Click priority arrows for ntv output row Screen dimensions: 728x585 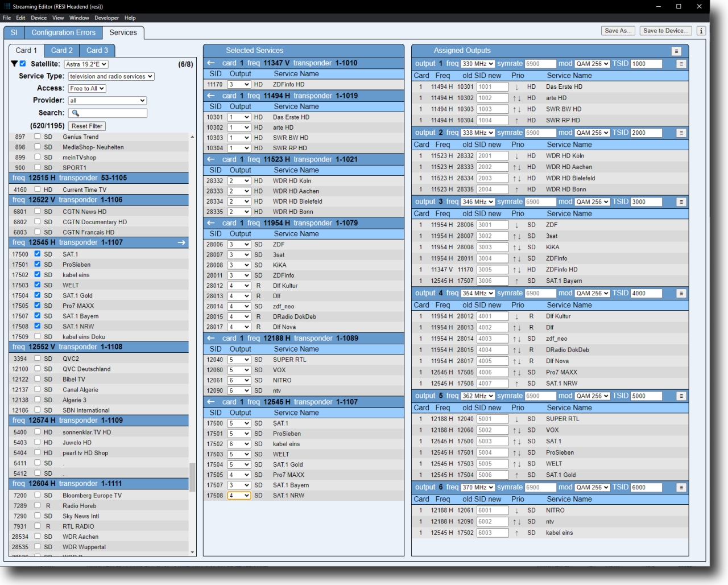(516, 522)
